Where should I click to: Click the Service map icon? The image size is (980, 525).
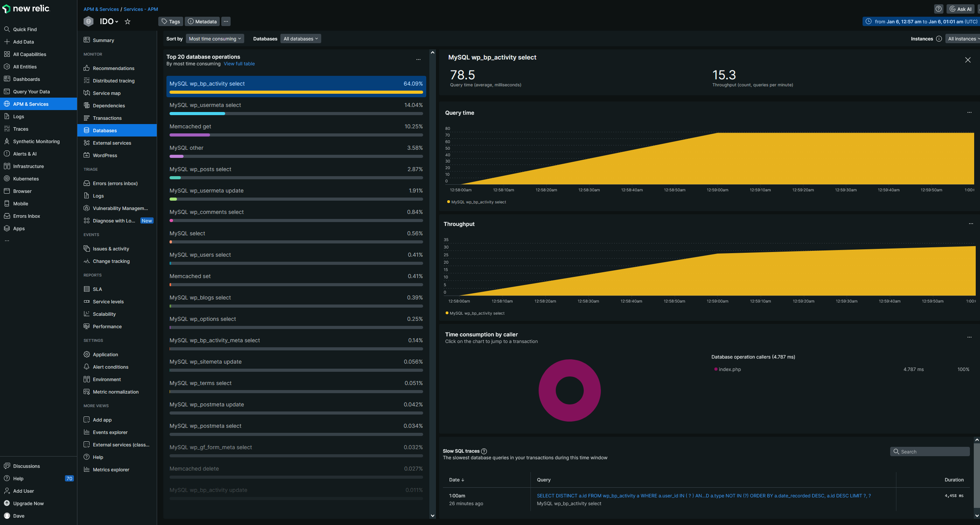pos(87,93)
